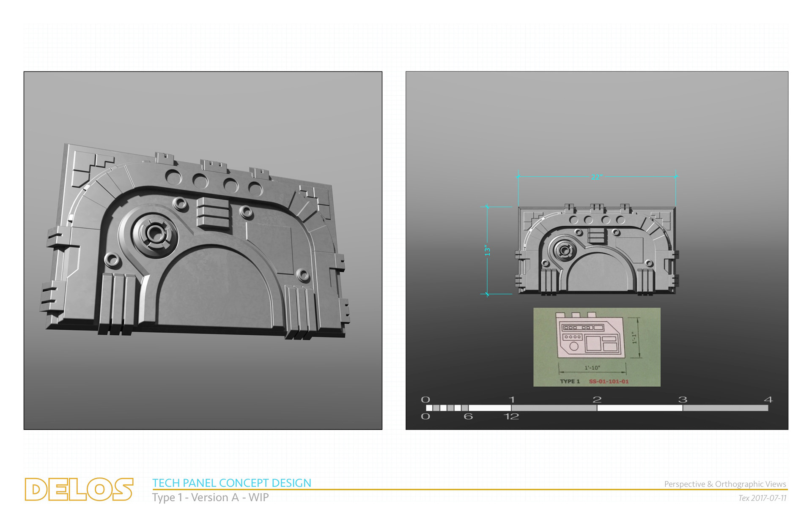Click the scale bar number 3
This screenshot has width=812, height=525.
683,399
